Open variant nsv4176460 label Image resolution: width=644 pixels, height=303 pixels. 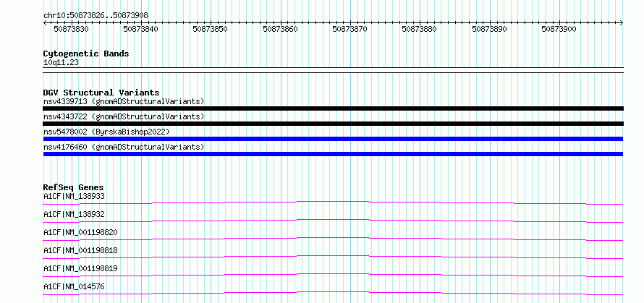(x=124, y=147)
